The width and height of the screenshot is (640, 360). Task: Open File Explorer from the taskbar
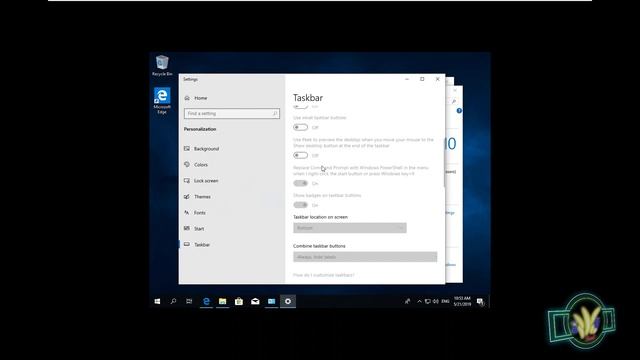222,301
